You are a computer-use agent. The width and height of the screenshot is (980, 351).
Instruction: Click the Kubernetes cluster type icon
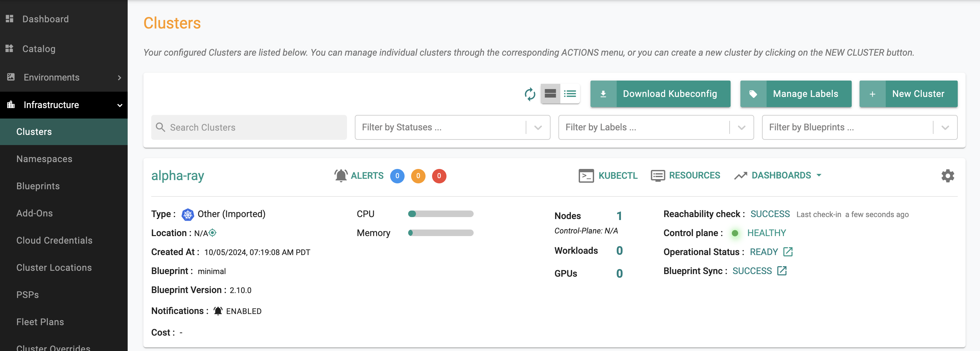(x=188, y=214)
